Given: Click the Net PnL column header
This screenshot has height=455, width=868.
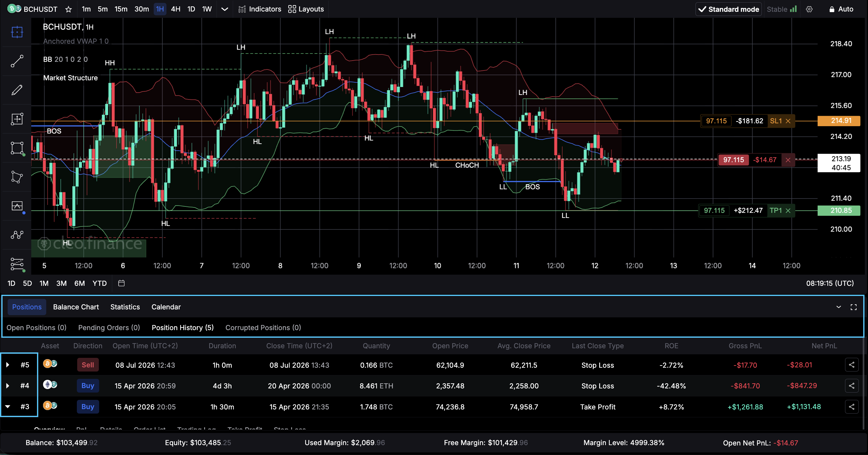Looking at the screenshot, I should (824, 346).
